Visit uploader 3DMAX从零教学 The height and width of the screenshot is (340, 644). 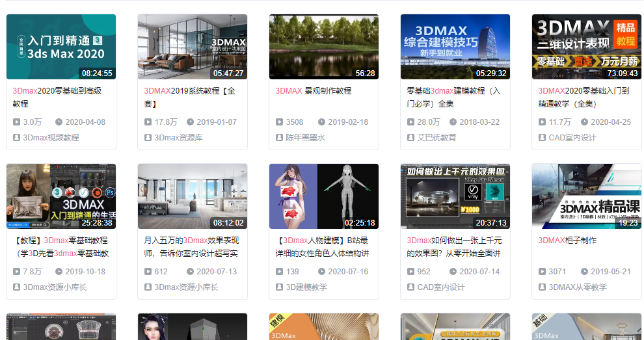pyautogui.click(x=578, y=287)
